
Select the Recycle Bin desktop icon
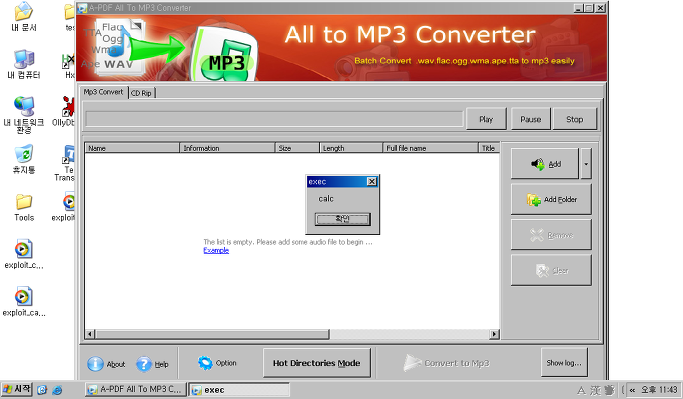(x=24, y=159)
